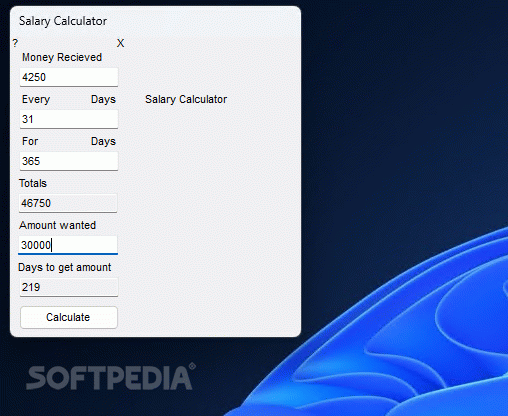Click the Days to get amount label
The height and width of the screenshot is (416, 508).
[65, 267]
